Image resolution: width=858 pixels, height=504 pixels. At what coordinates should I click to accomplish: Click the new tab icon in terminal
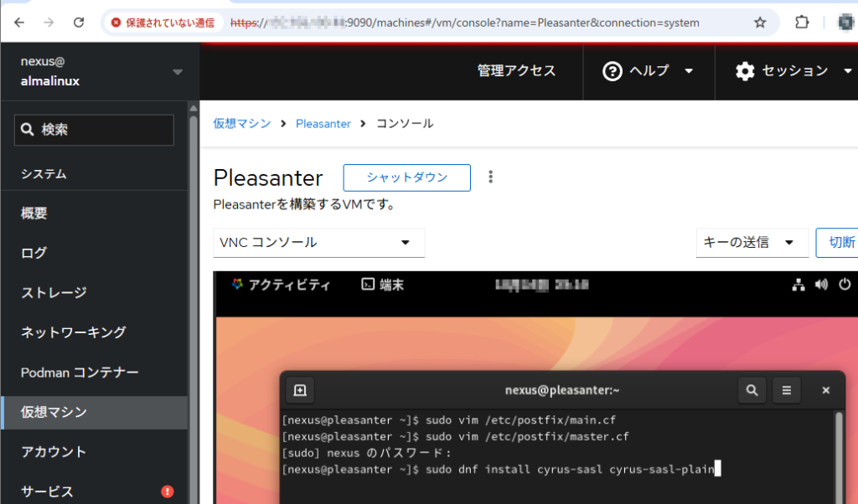(x=300, y=390)
